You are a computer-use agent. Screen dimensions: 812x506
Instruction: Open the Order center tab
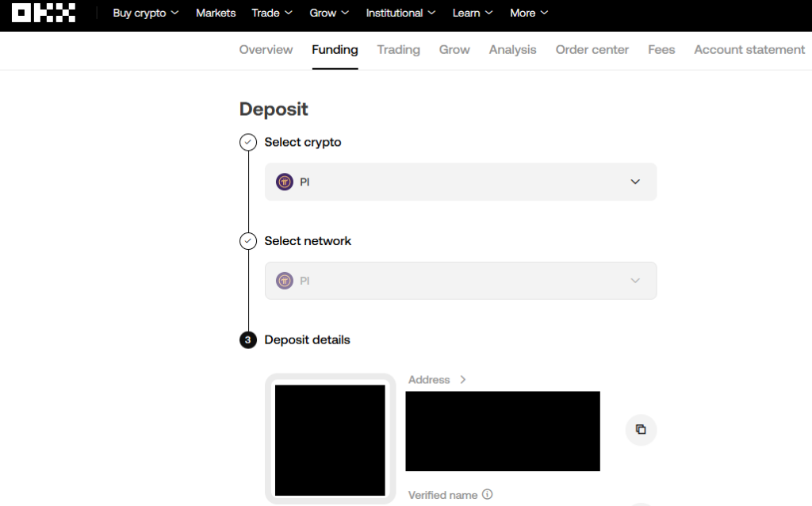click(592, 50)
